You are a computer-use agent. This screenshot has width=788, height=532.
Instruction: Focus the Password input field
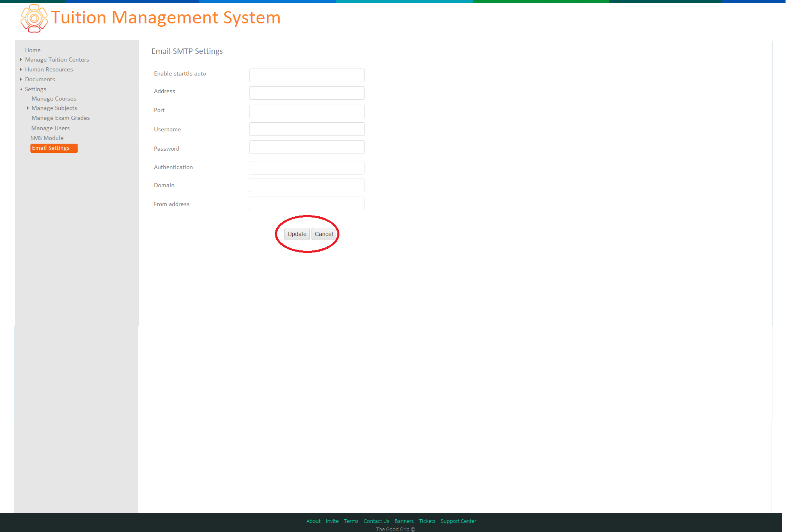tap(307, 147)
